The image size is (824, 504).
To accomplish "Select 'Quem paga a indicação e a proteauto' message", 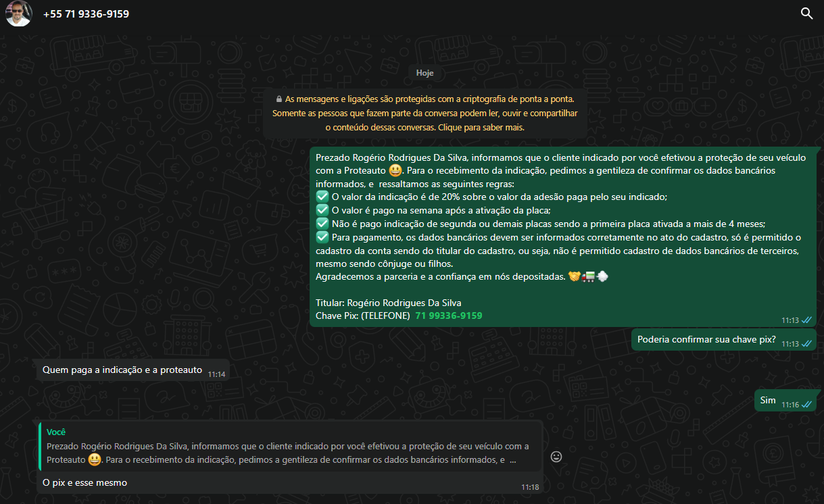I will click(122, 370).
